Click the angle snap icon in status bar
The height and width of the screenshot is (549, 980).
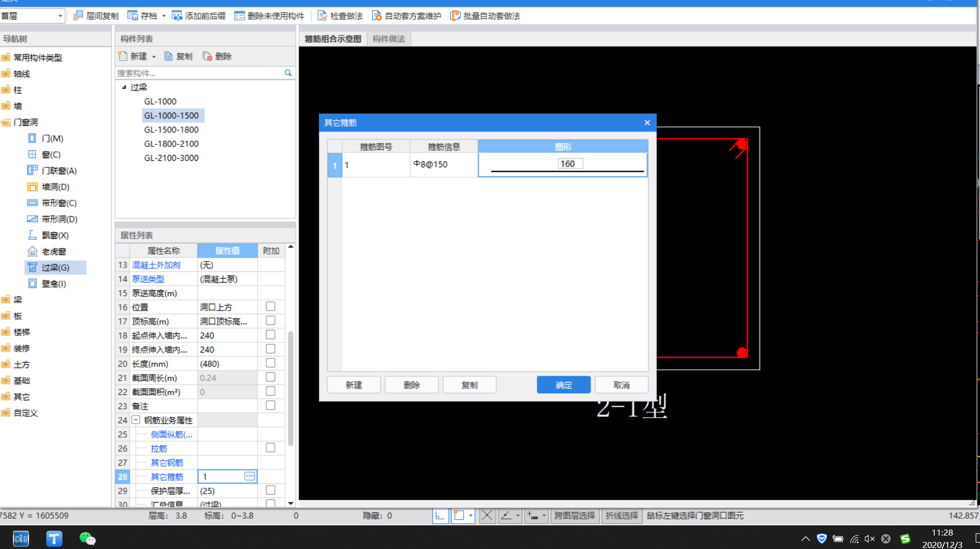coord(506,516)
